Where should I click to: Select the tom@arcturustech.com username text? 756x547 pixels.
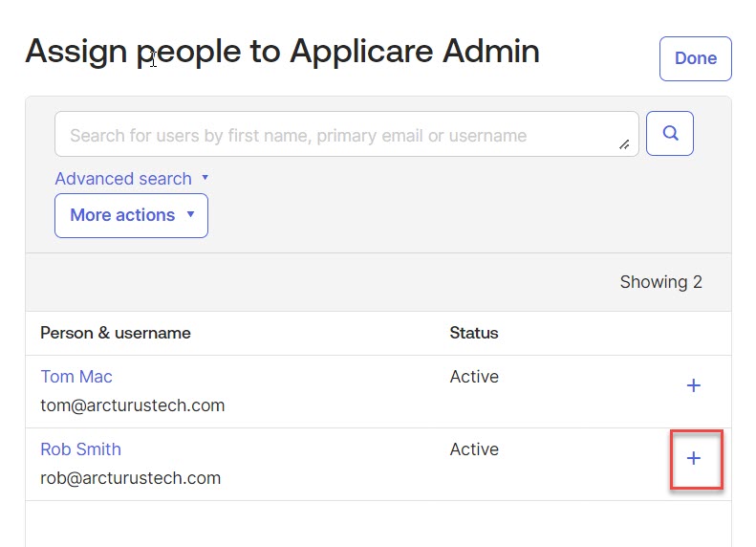pyautogui.click(x=133, y=405)
